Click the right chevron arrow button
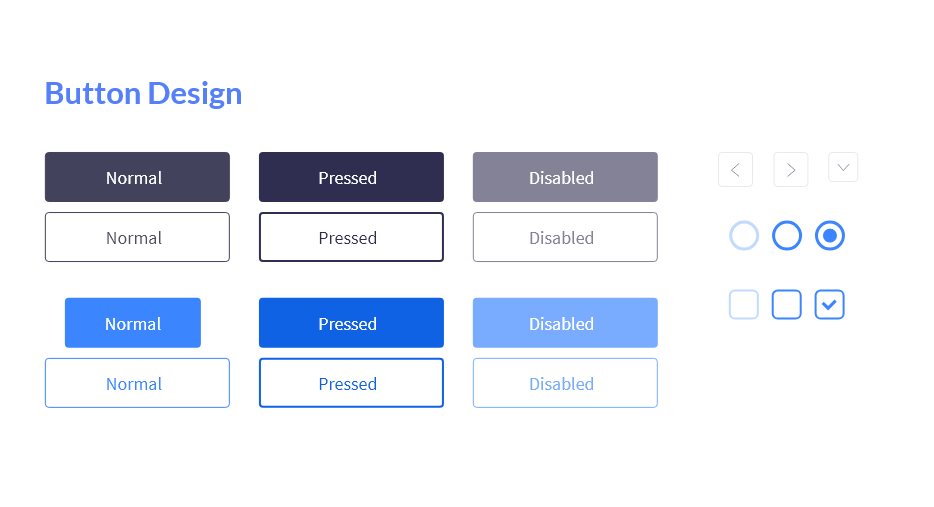Screen dimensions: 934x507 pos(790,170)
